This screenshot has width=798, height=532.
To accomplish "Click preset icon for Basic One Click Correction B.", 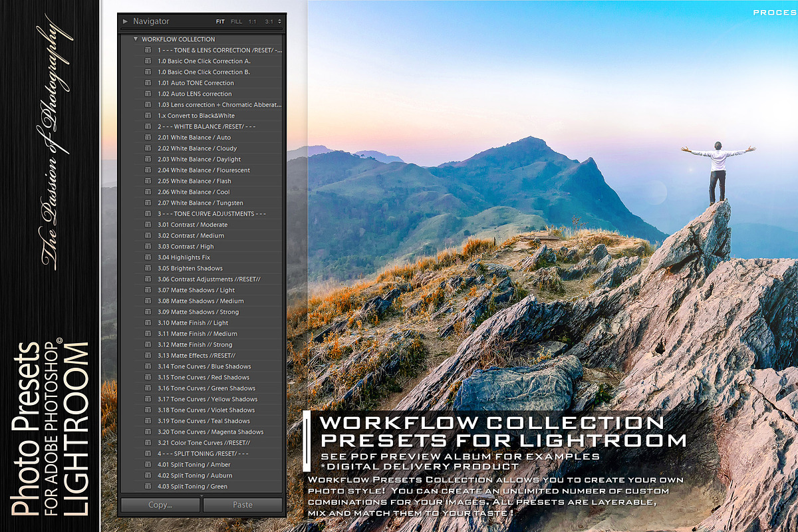I will tap(148, 72).
